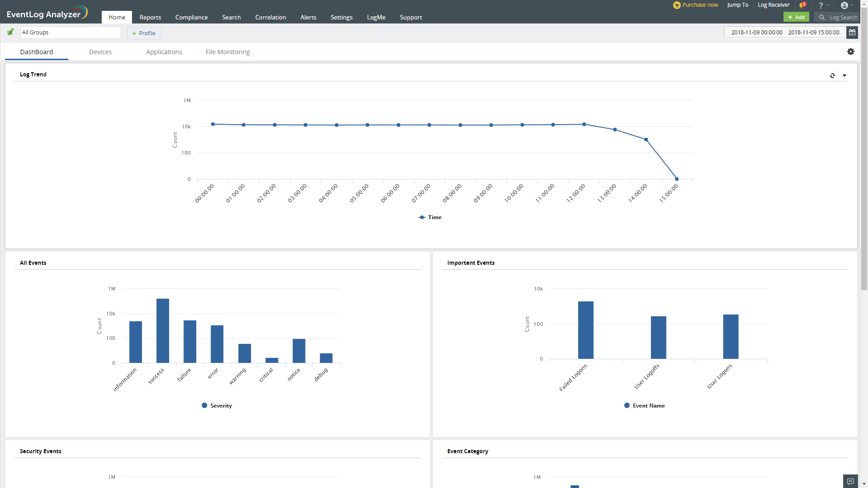
Task: Open the alerts notification bell
Action: pyautogui.click(x=802, y=5)
